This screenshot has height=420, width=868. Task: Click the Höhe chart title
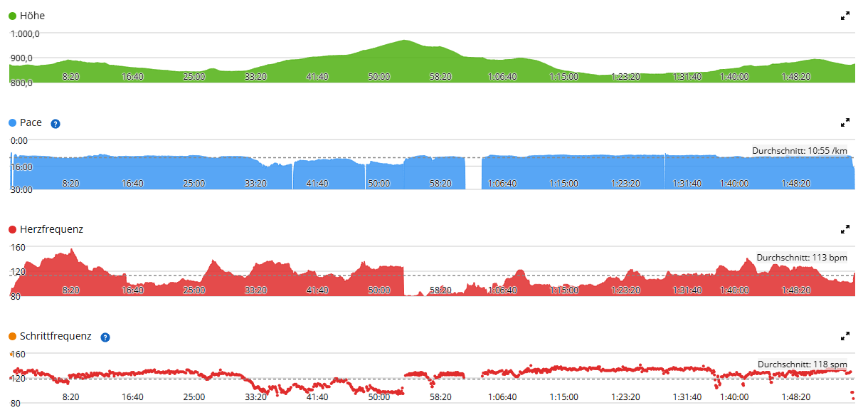pyautogui.click(x=32, y=16)
